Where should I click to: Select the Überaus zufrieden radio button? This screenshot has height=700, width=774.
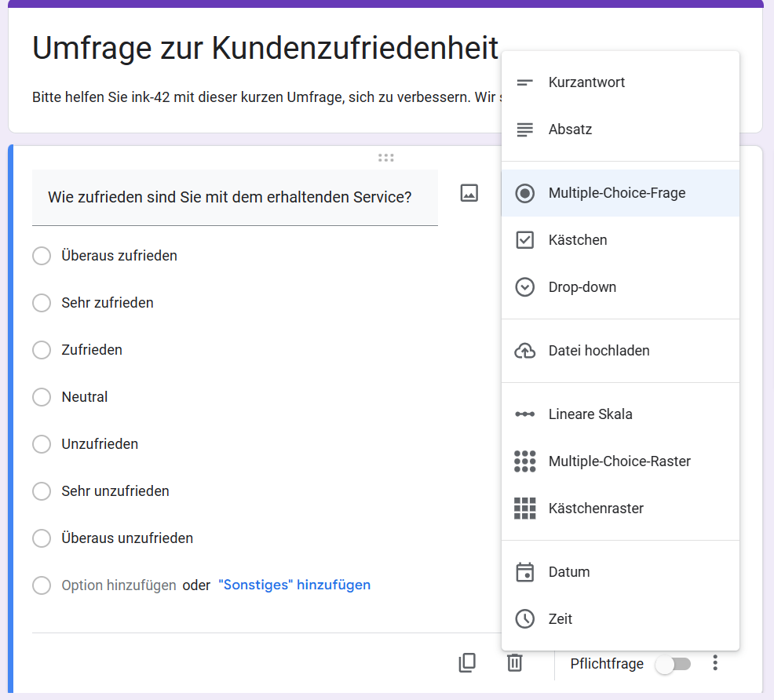tap(42, 256)
